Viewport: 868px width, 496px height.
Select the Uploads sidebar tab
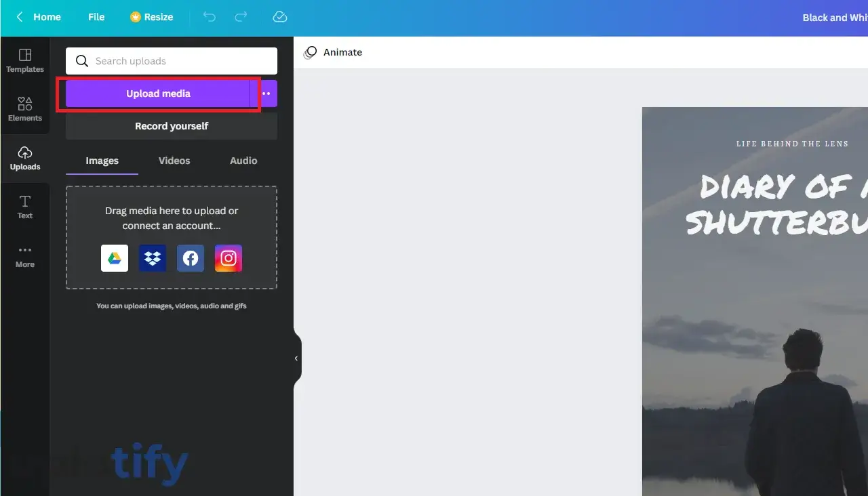tap(25, 159)
